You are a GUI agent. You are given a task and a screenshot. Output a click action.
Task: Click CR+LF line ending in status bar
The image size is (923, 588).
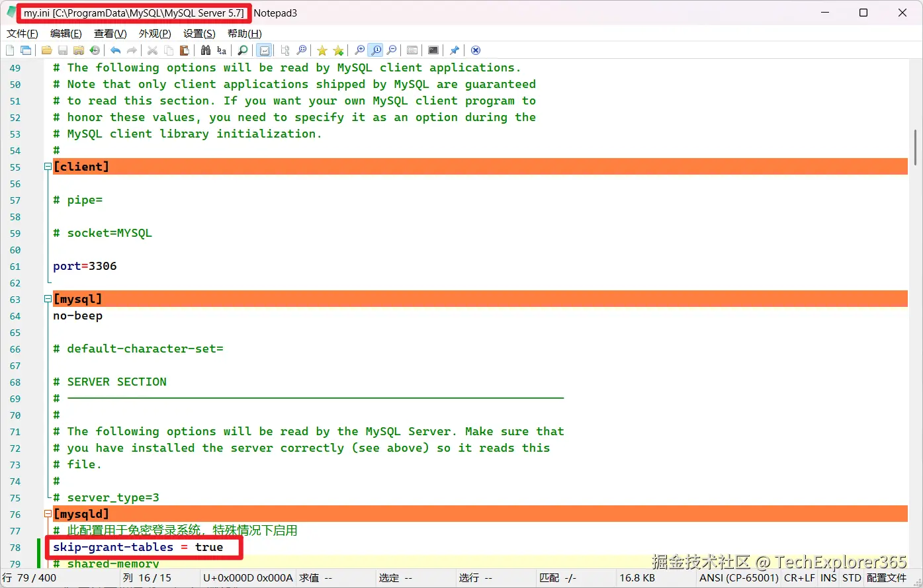coord(799,578)
